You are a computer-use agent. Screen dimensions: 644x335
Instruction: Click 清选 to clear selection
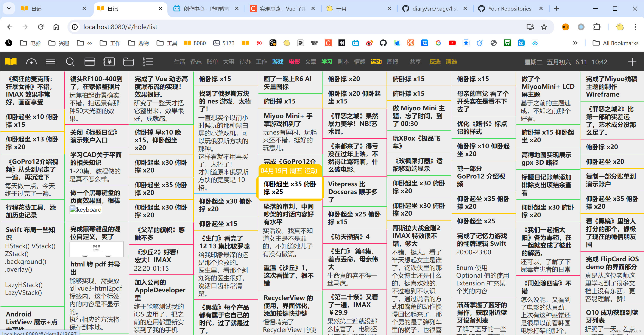451,62
